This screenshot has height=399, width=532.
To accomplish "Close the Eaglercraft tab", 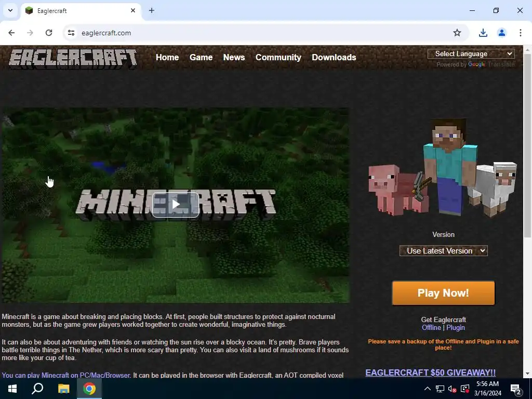I will click(x=133, y=10).
